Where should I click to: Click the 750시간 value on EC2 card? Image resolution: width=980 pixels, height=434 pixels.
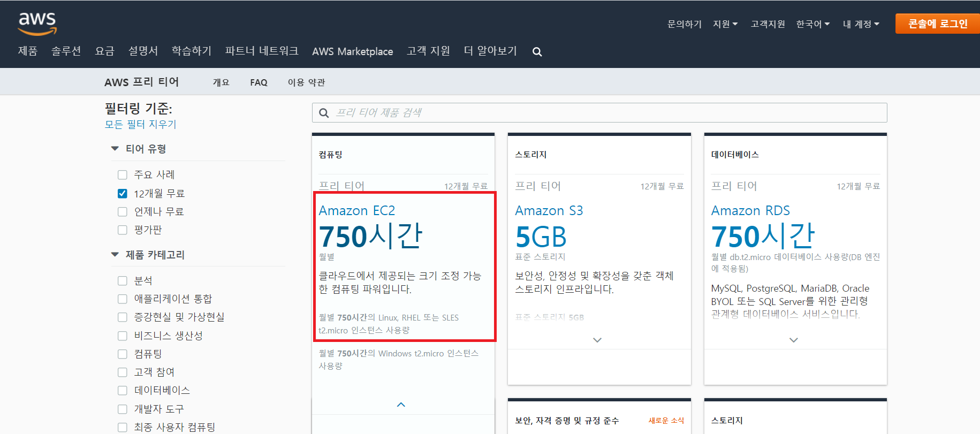(370, 237)
